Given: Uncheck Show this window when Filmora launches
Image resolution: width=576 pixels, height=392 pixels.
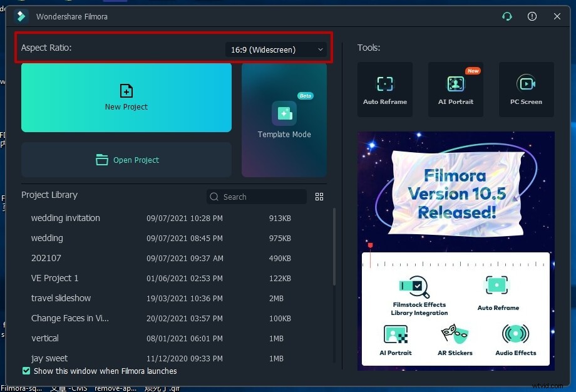Looking at the screenshot, I should tap(26, 371).
